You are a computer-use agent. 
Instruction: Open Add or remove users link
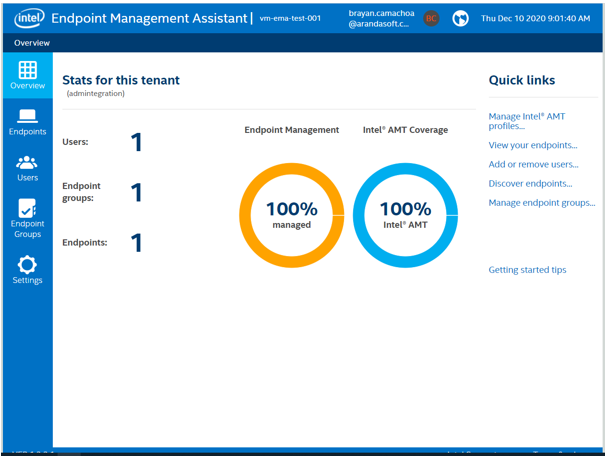click(x=533, y=165)
